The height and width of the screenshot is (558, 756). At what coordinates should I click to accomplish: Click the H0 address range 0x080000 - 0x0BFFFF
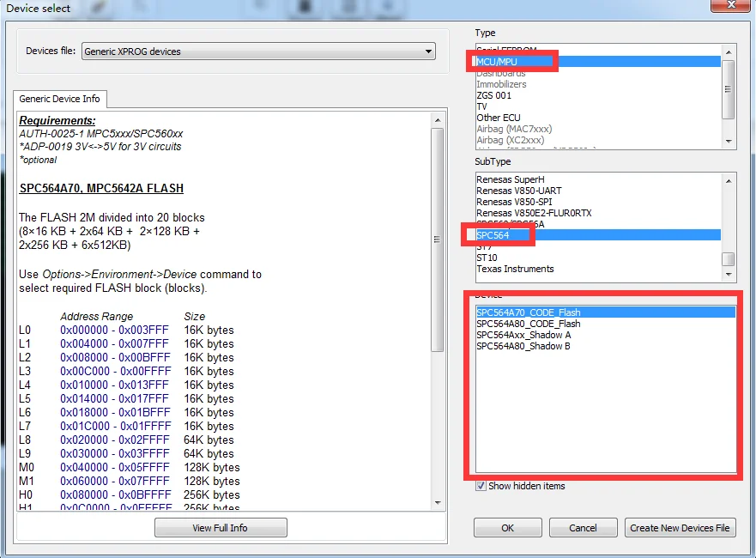[115, 494]
